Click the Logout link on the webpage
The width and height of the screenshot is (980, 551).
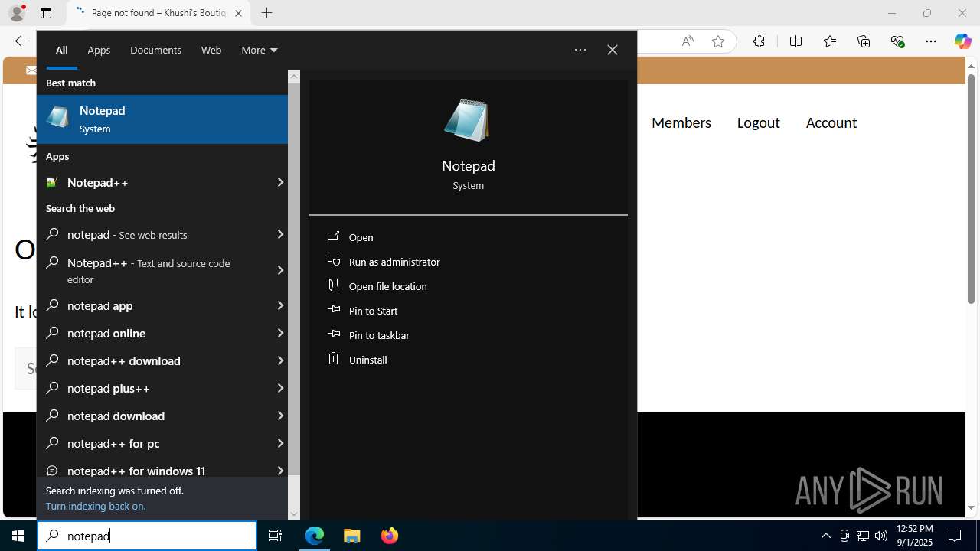(758, 122)
